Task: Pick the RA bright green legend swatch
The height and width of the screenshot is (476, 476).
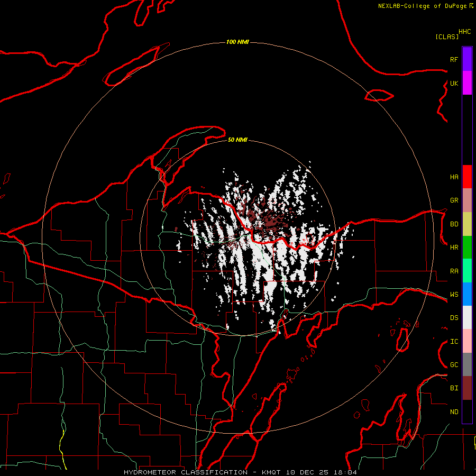Action: click(x=467, y=271)
